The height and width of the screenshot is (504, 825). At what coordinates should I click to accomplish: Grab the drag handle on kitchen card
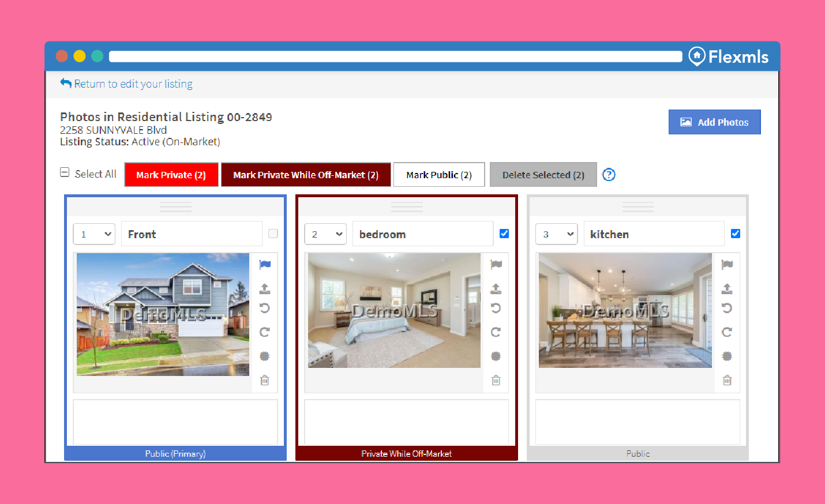point(638,207)
